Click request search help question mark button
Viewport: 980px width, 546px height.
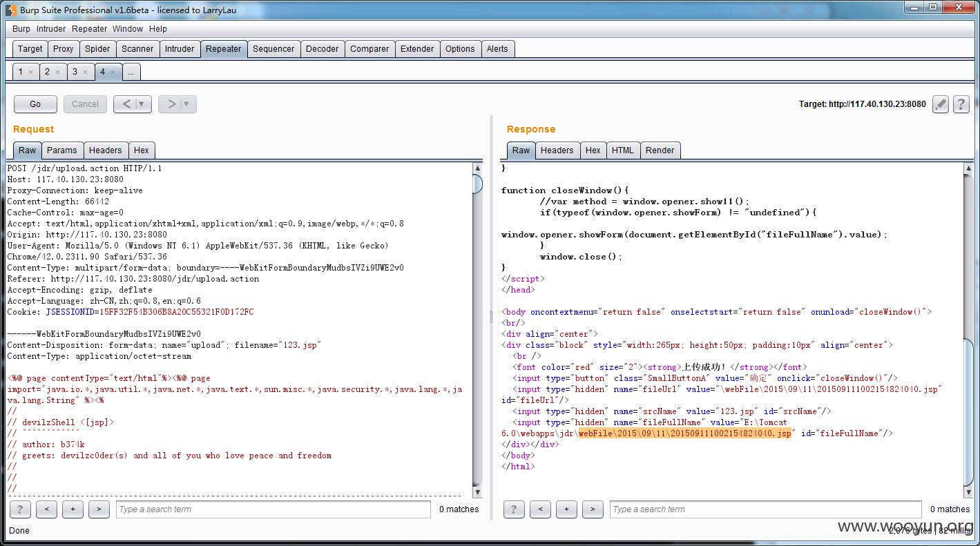pos(20,509)
